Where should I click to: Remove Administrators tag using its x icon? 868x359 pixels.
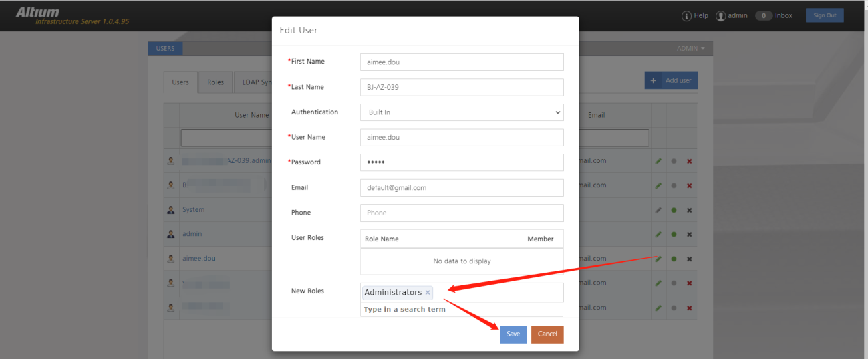coord(428,293)
